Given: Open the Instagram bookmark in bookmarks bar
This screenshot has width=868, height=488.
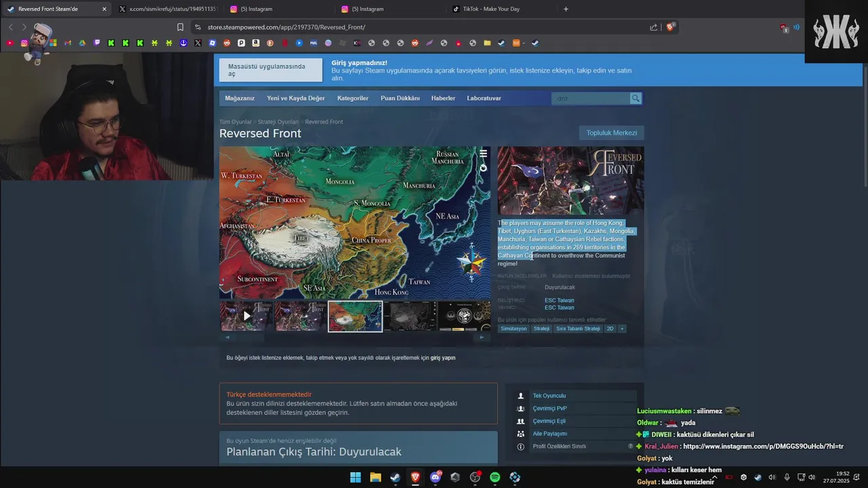Looking at the screenshot, I should click(24, 43).
